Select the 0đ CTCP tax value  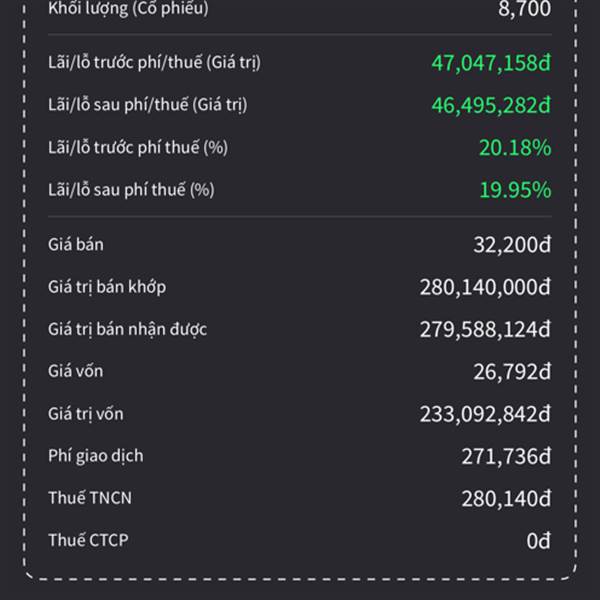click(x=538, y=542)
